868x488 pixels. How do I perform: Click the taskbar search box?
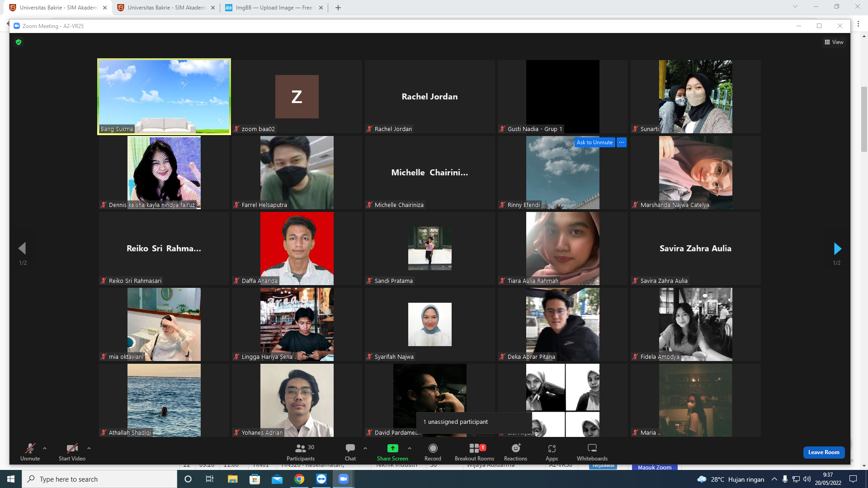pos(99,479)
